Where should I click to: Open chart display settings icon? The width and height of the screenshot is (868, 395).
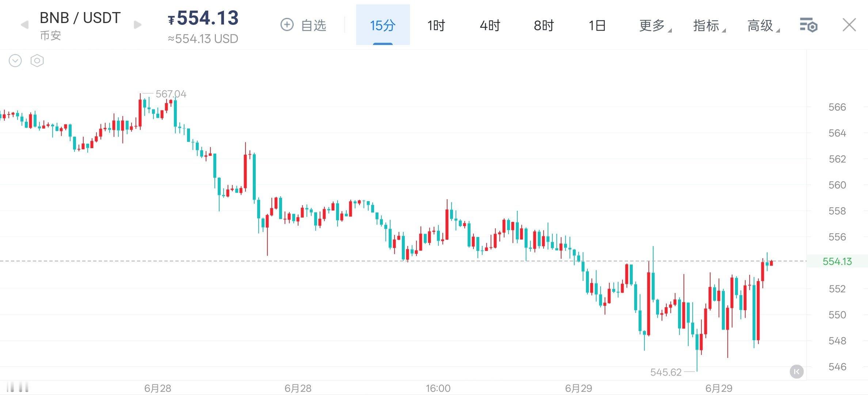(808, 25)
